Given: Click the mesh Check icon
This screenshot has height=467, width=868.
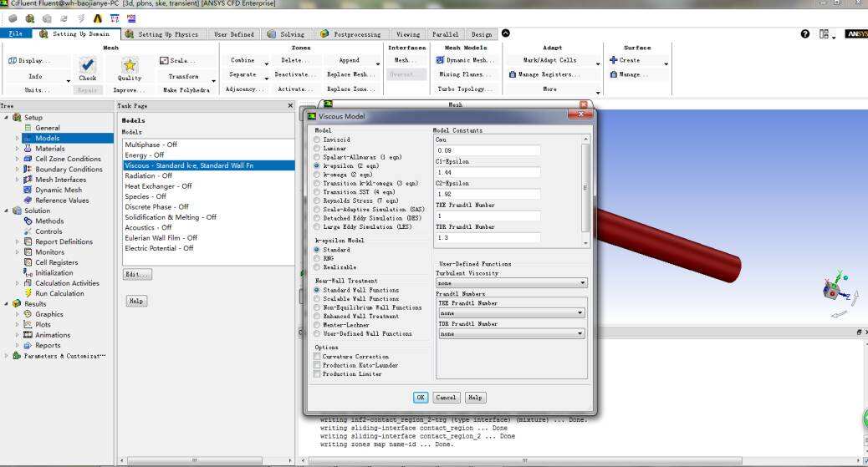Looking at the screenshot, I should click(87, 65).
